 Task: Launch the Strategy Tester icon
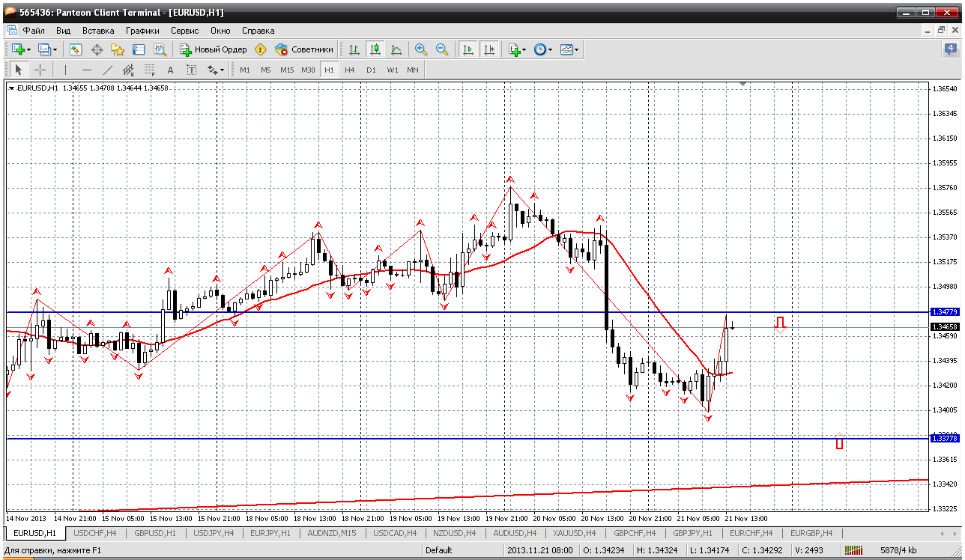[x=160, y=49]
